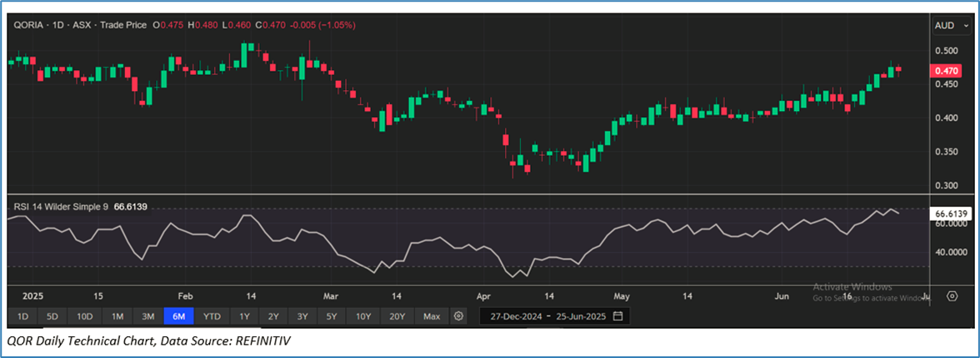980x358 pixels.
Task: Click the QORIA symbol label
Action: pos(28,25)
